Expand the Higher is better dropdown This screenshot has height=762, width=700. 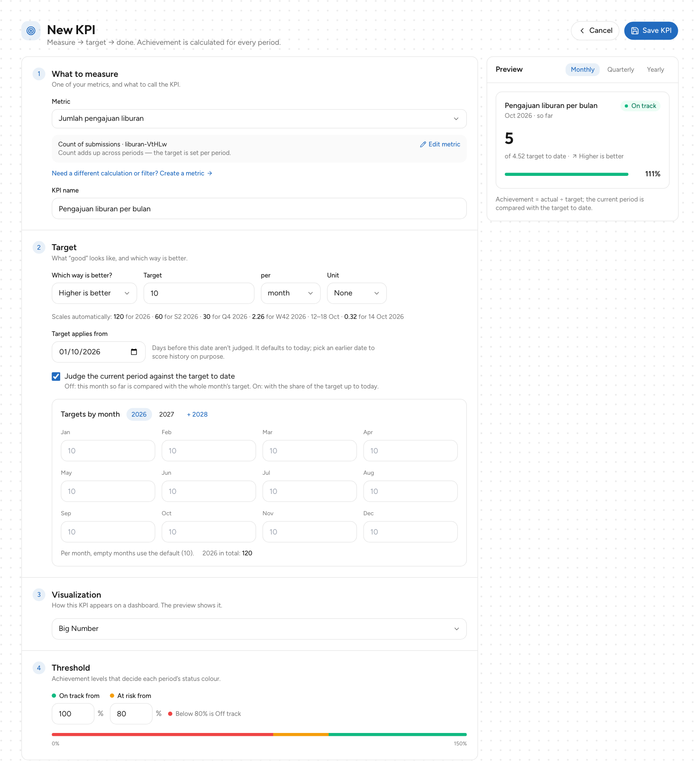(x=94, y=293)
